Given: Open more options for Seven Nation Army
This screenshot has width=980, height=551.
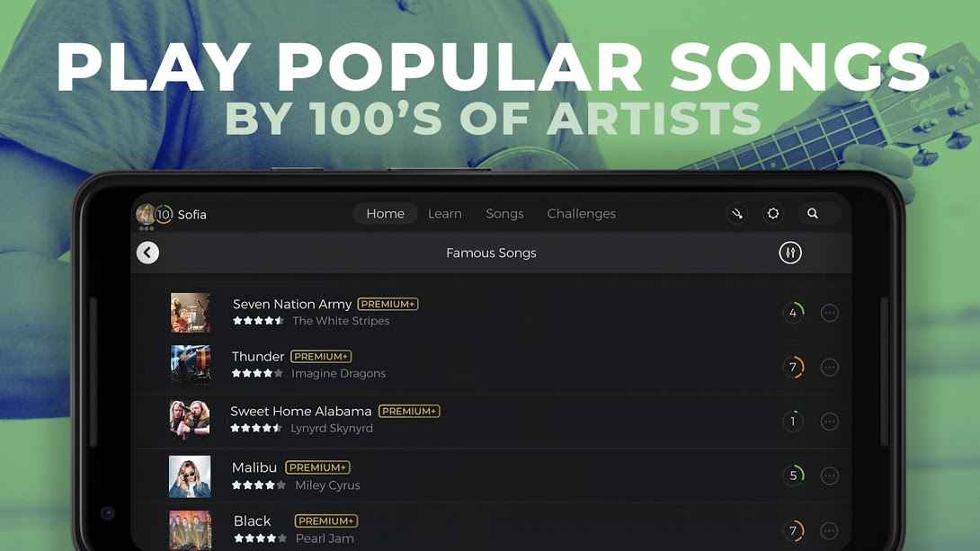Looking at the screenshot, I should [x=829, y=313].
